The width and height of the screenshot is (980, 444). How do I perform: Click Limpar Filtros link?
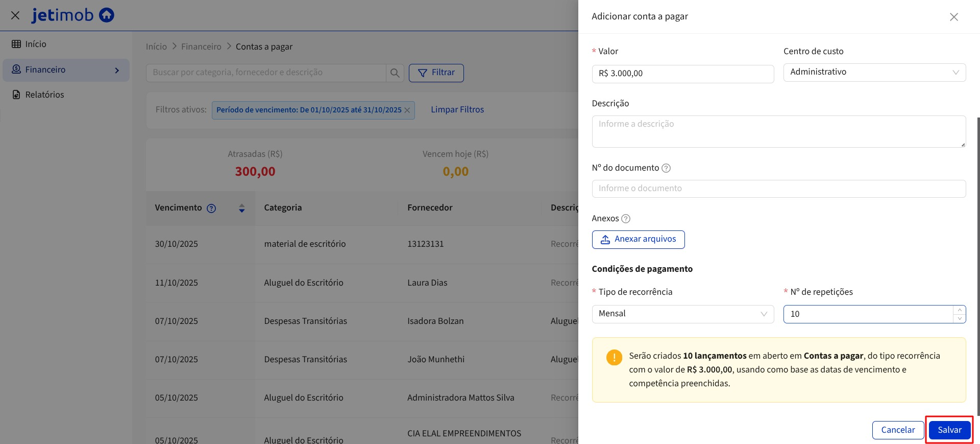(x=457, y=110)
